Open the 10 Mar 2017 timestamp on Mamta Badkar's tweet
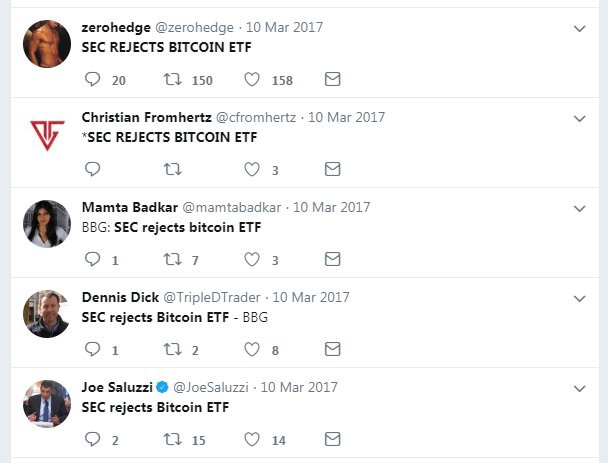Viewport: 608px width, 463px height. (x=332, y=207)
